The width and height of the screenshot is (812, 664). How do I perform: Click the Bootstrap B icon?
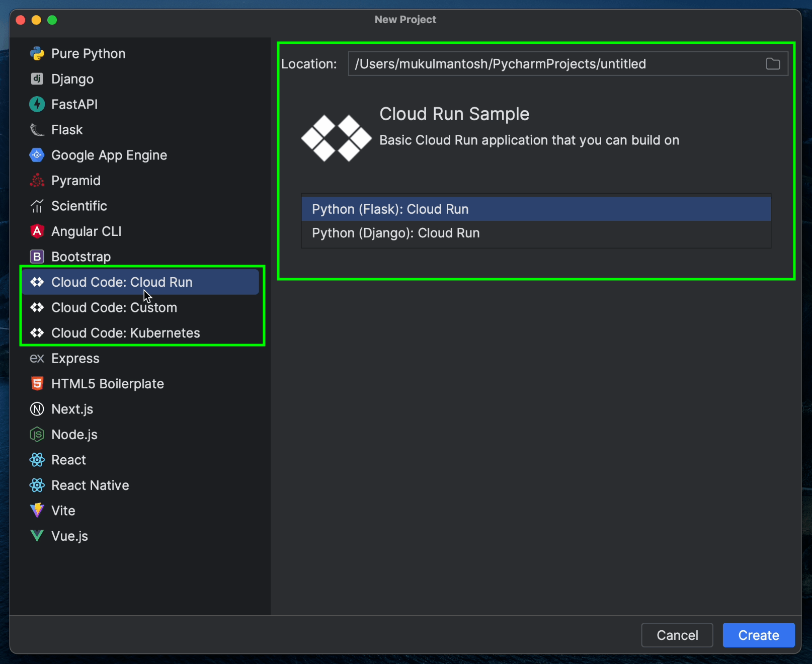coord(37,257)
